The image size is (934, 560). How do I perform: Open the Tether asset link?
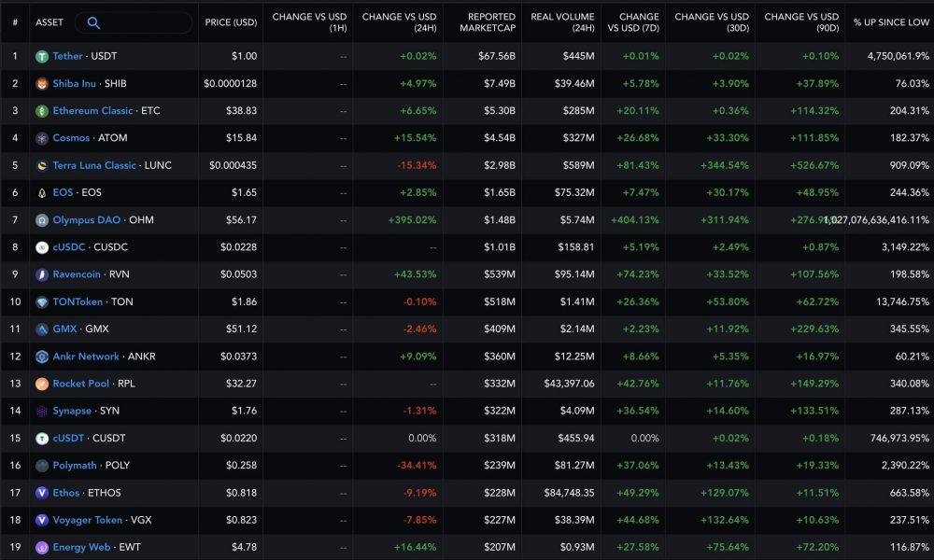coord(67,56)
